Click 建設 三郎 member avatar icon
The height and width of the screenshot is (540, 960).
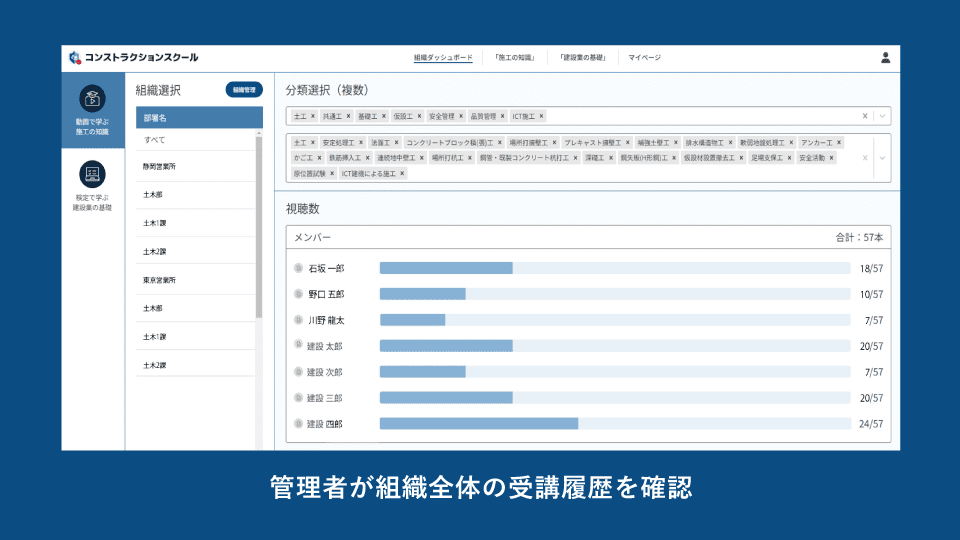pos(298,397)
